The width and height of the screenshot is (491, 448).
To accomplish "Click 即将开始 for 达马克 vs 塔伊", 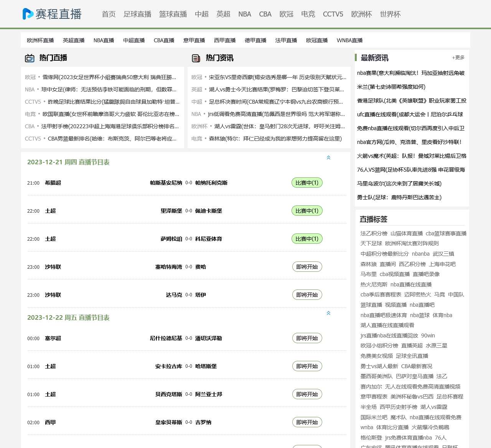I will (307, 295).
